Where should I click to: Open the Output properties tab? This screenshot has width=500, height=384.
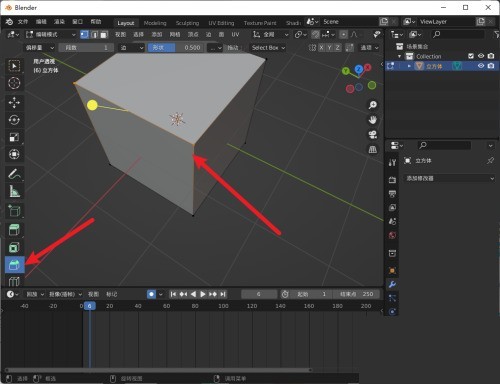point(392,194)
